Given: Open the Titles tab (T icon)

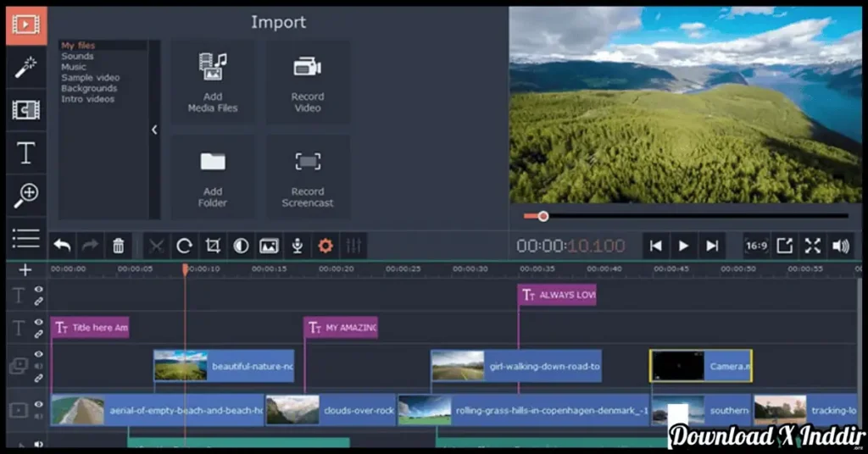Looking at the screenshot, I should coord(26,152).
